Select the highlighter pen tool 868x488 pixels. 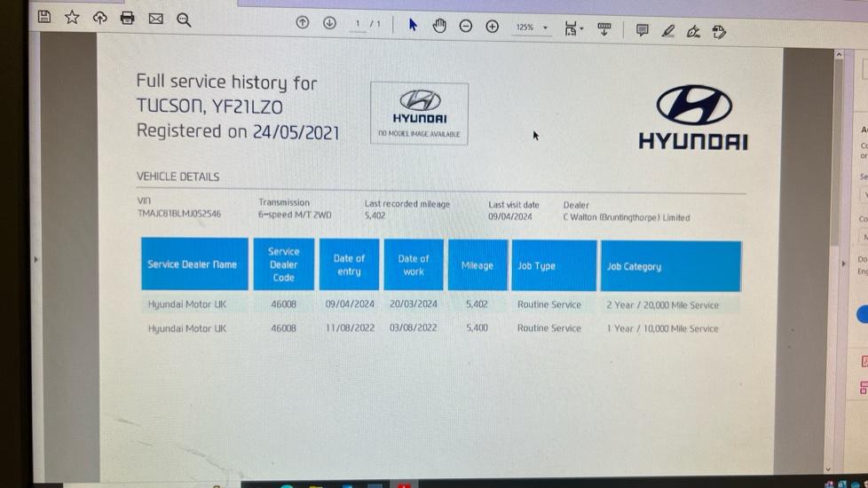(x=668, y=31)
